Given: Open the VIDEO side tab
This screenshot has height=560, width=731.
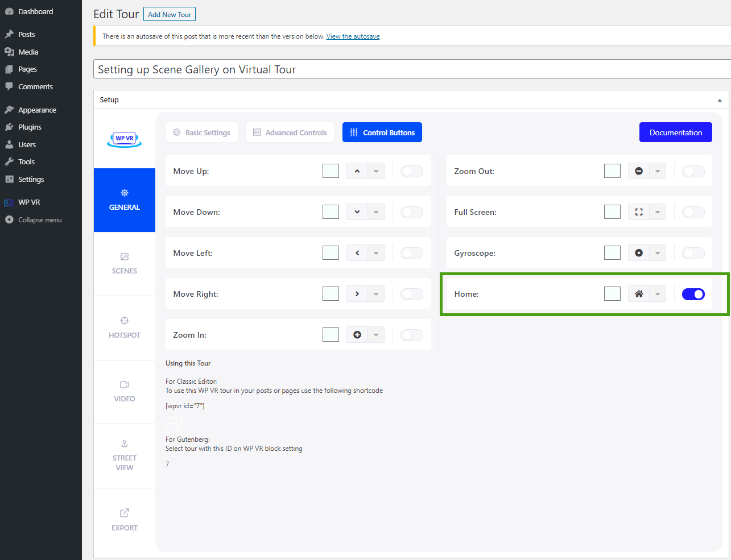Looking at the screenshot, I should pyautogui.click(x=125, y=392).
